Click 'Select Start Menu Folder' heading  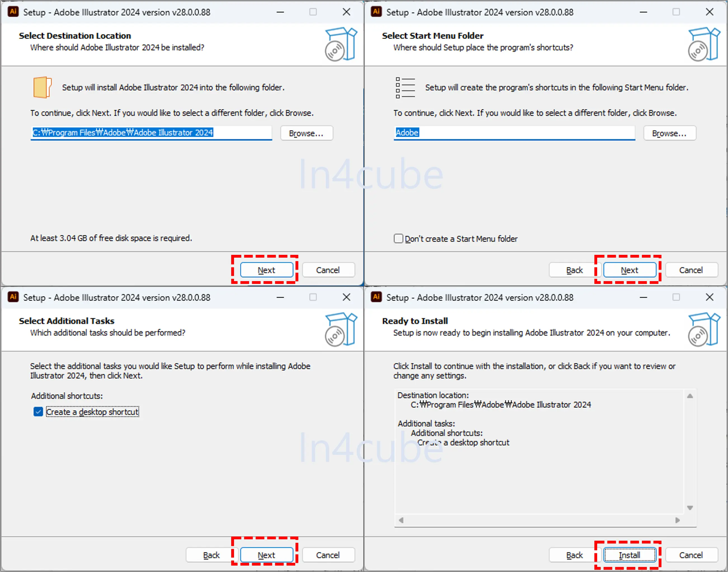[x=432, y=35]
